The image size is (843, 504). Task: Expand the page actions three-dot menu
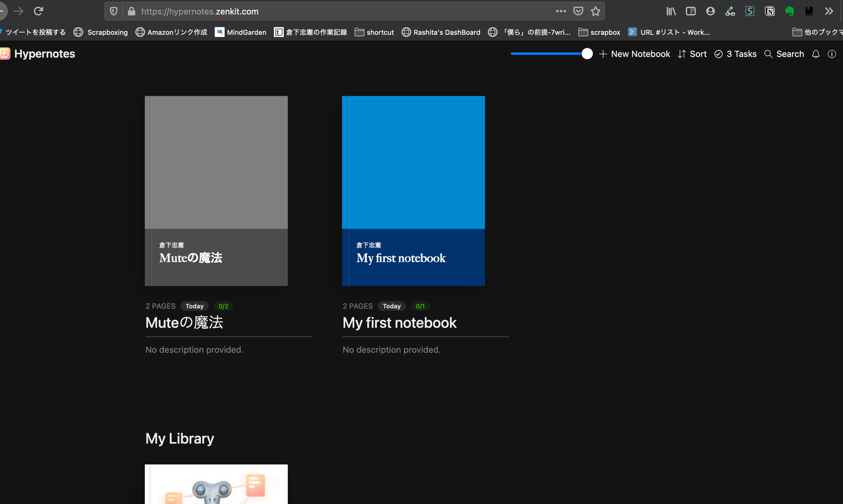561,11
